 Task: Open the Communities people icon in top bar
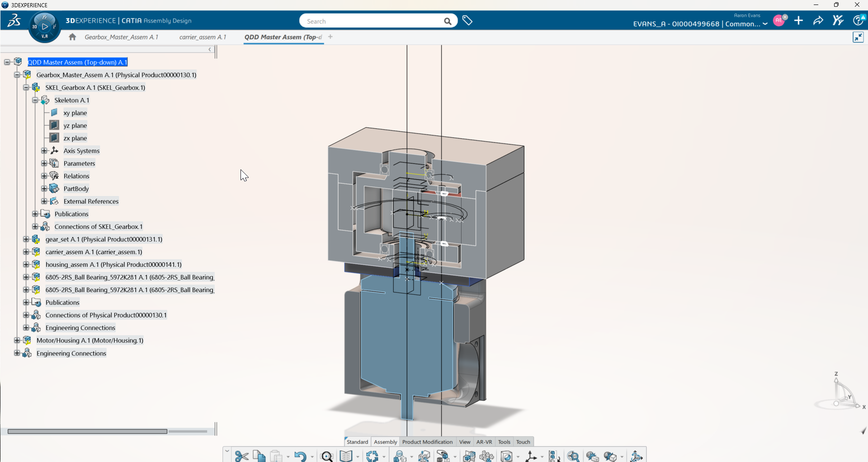(x=838, y=20)
